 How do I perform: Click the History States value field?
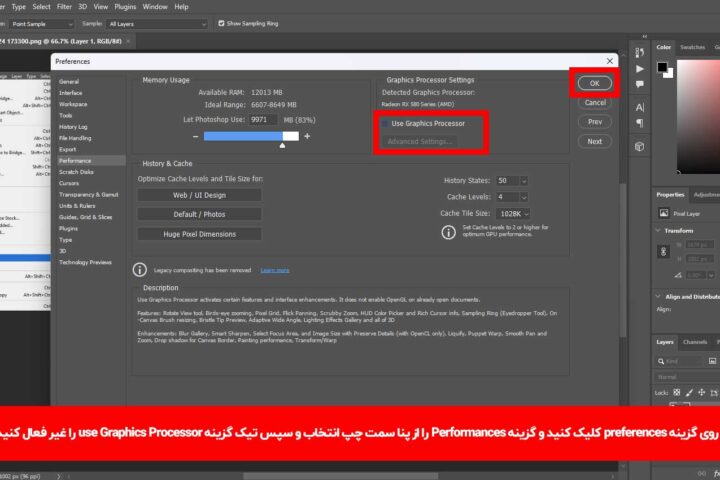click(x=507, y=181)
